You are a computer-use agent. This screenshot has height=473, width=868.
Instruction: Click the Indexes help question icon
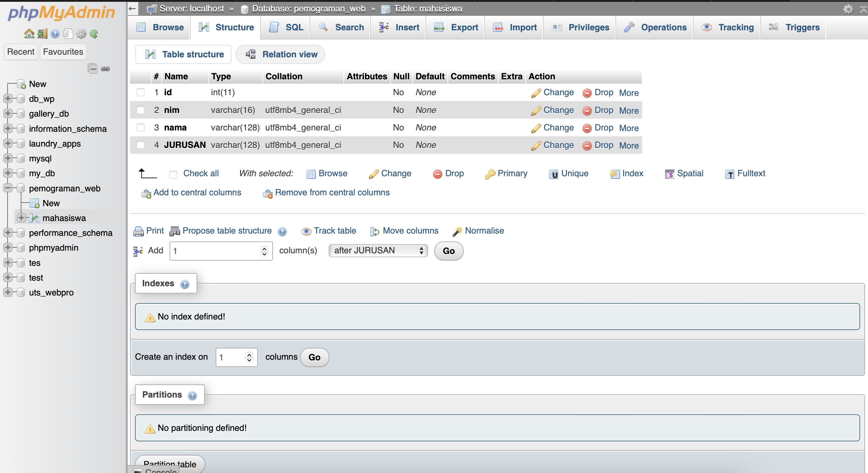pyautogui.click(x=185, y=284)
